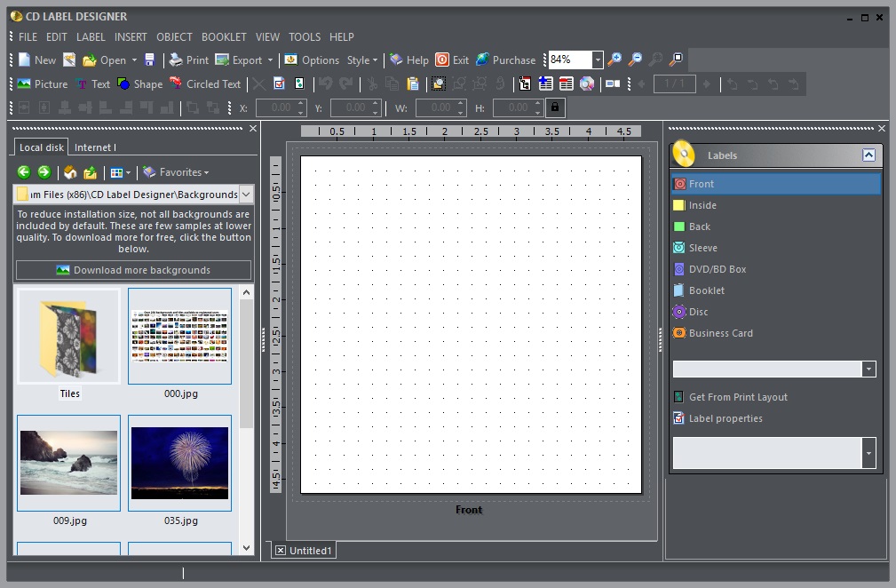
Task: Click Download more backgrounds
Action: click(x=133, y=270)
